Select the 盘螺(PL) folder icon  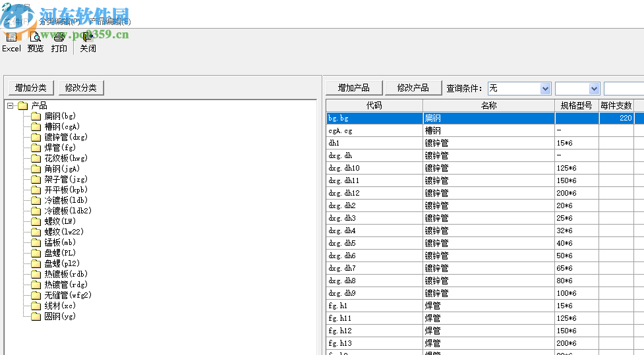[36, 253]
